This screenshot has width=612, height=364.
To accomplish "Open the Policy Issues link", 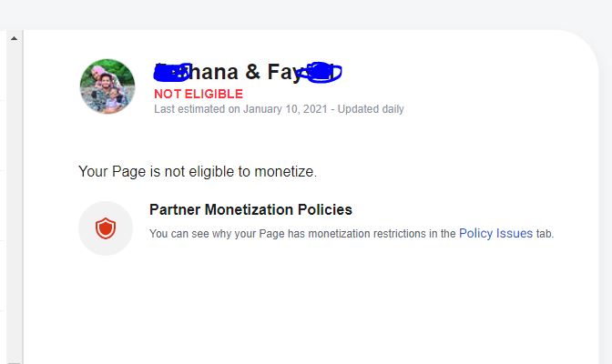I will (495, 233).
